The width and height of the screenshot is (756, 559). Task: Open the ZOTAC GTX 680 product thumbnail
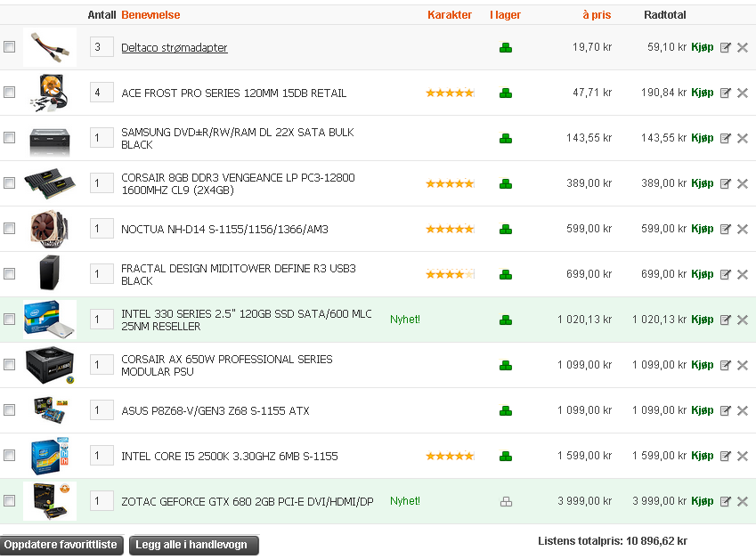click(50, 501)
